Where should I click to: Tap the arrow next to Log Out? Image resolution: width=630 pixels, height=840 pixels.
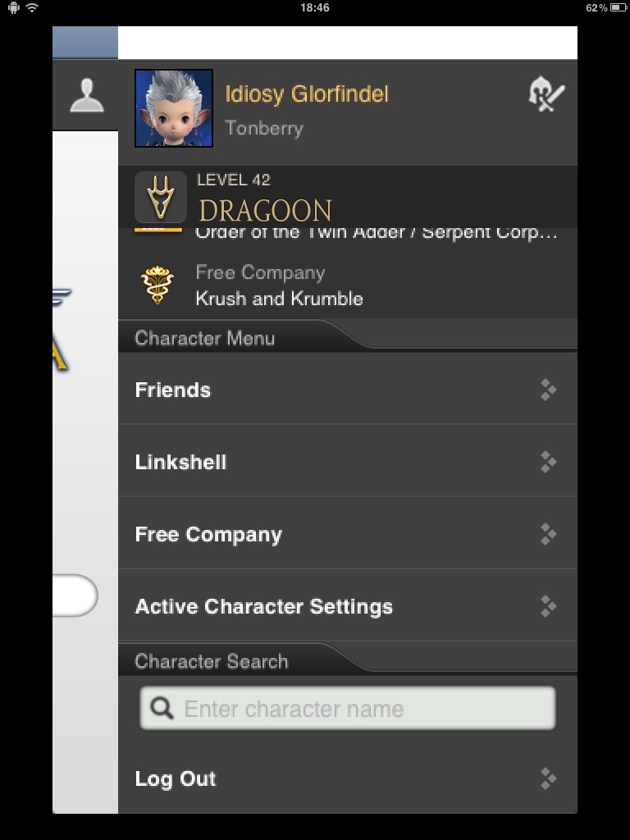[x=548, y=778]
